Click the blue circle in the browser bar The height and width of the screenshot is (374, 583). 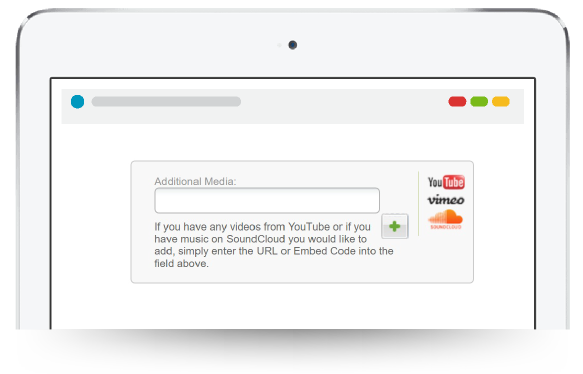[77, 101]
